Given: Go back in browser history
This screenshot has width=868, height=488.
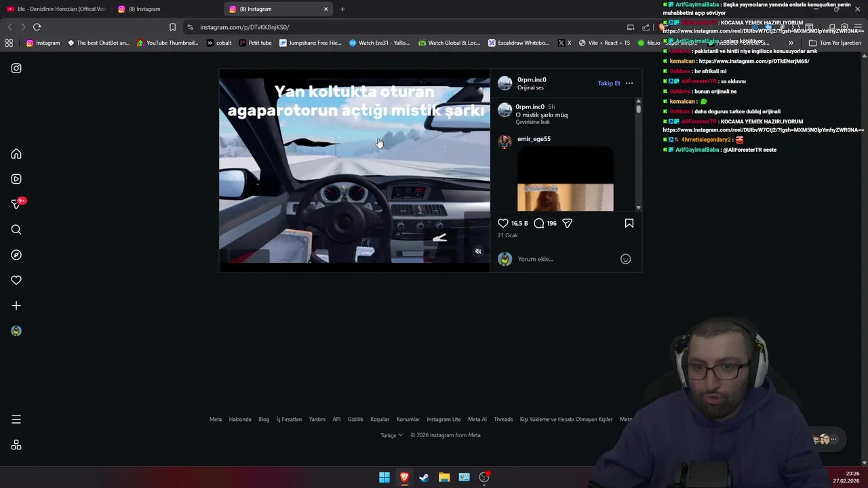Looking at the screenshot, I should 9,27.
